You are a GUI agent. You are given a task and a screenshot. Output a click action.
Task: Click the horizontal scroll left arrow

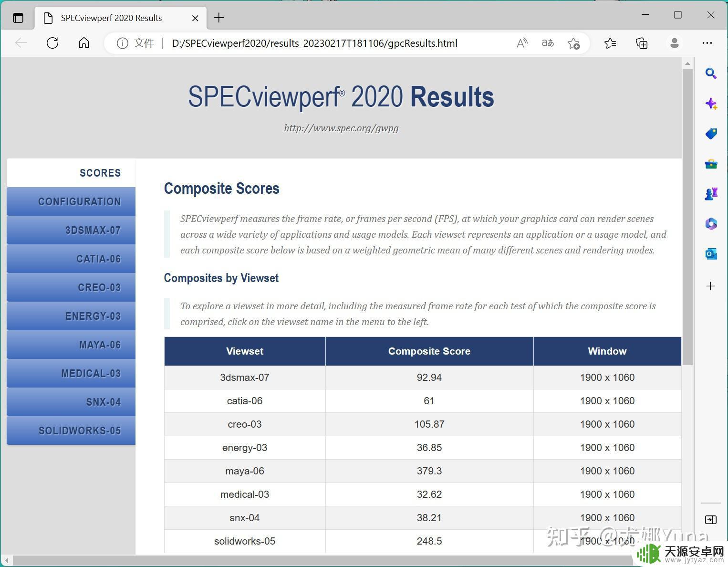pos(7,560)
